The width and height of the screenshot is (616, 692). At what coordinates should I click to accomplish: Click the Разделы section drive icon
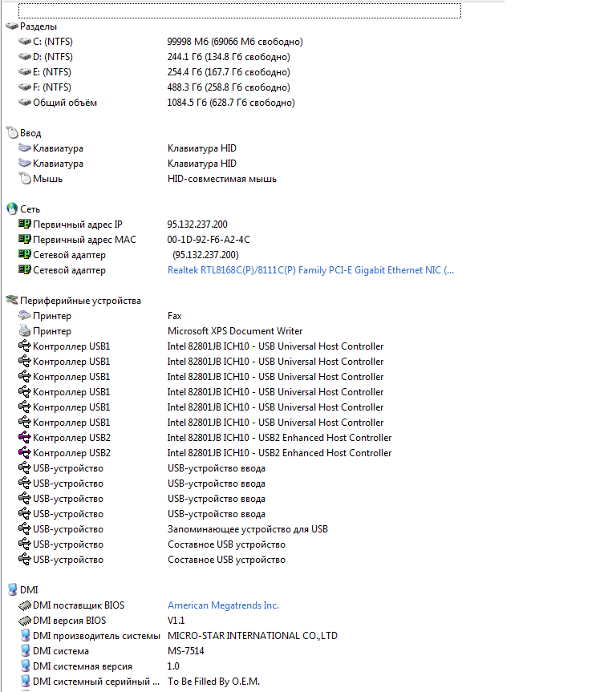[12, 26]
